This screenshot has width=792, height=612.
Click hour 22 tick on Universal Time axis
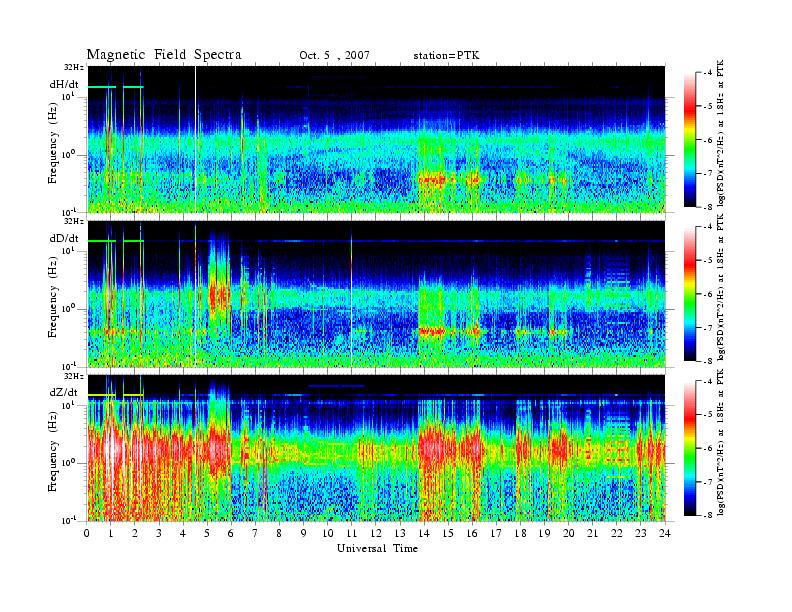click(617, 533)
